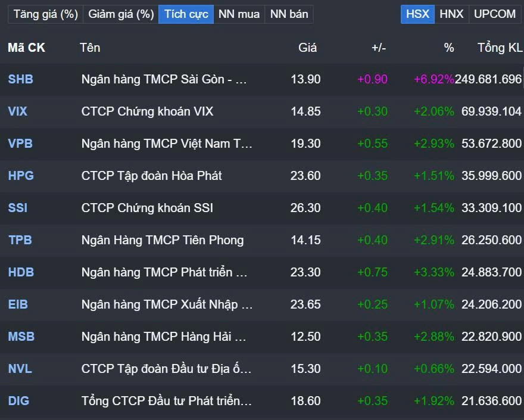
Task: Click SHB percent change +6.92%
Action: click(x=433, y=79)
